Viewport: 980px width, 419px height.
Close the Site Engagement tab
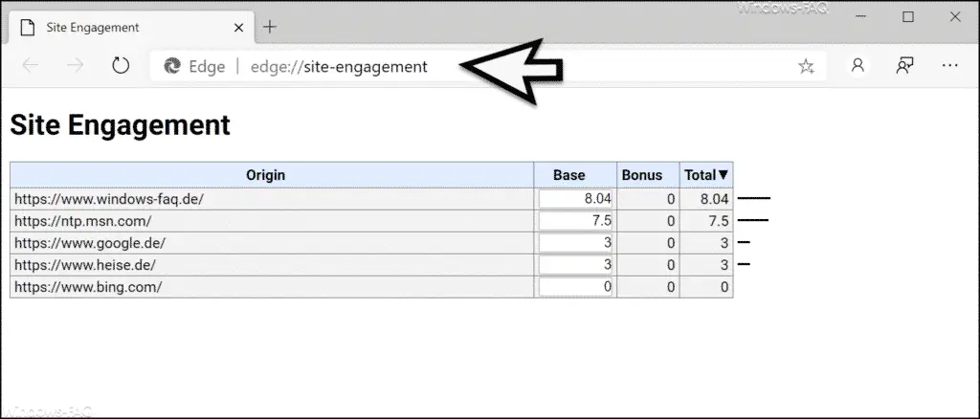point(238,28)
